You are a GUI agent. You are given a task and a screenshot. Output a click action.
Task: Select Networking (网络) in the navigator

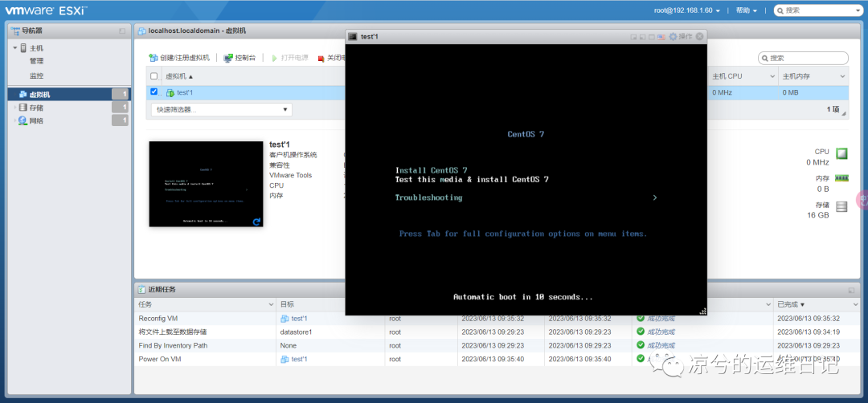click(x=36, y=120)
